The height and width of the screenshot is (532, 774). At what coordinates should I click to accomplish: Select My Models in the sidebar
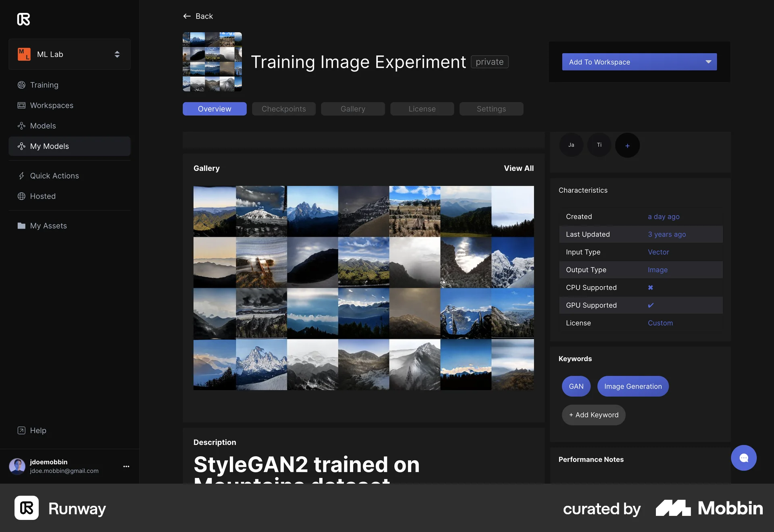[49, 146]
